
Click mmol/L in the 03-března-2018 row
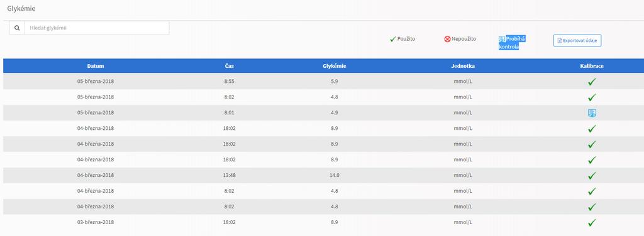(x=463, y=222)
